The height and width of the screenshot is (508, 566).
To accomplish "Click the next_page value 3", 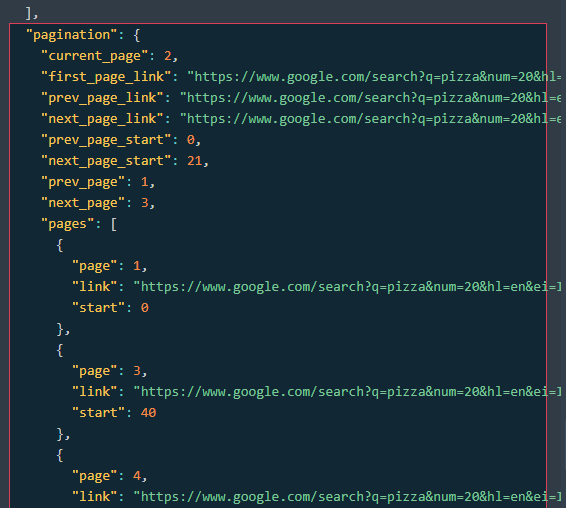I will point(144,203).
